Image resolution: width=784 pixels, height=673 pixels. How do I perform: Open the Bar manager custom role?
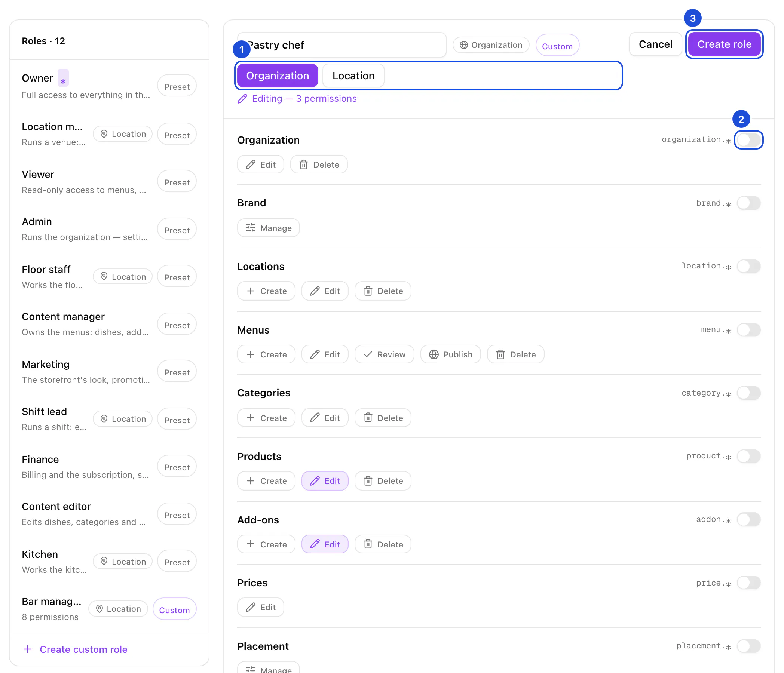[109, 609]
